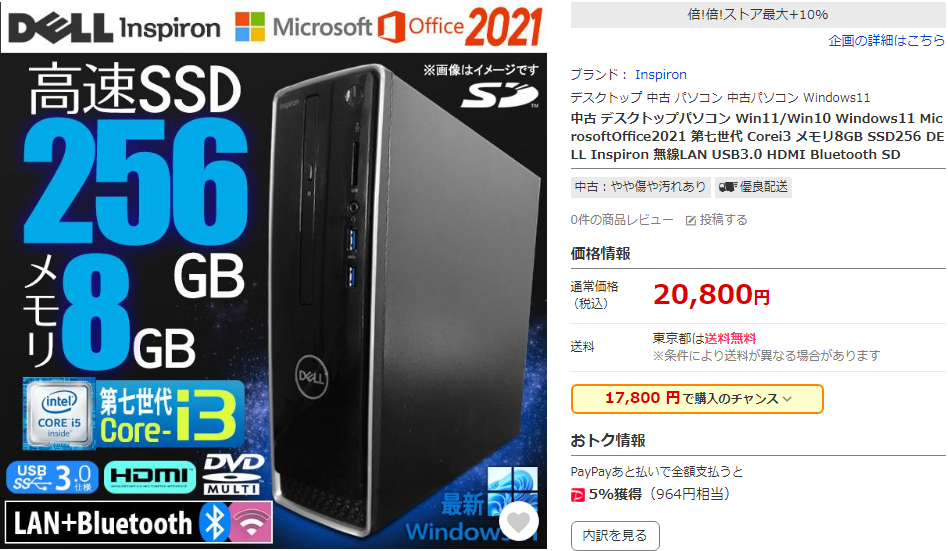The image size is (948, 551).
Task: Open the Inspiron brand link
Action: tap(660, 74)
